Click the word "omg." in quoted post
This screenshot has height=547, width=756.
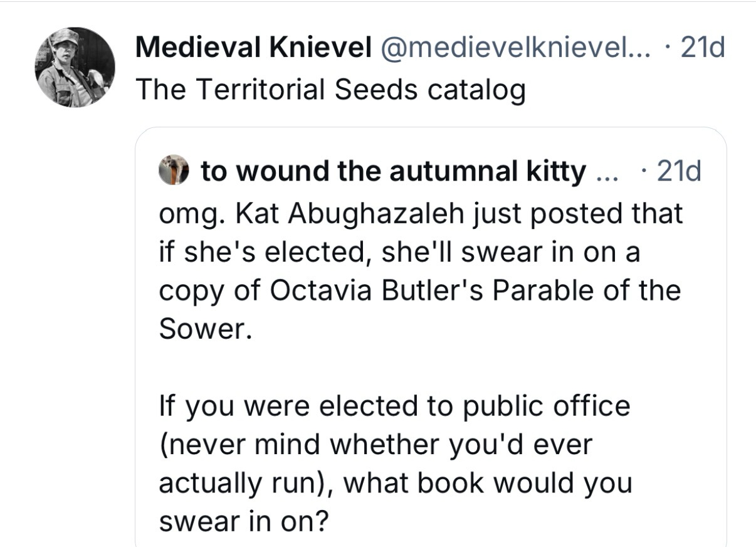click(x=192, y=213)
